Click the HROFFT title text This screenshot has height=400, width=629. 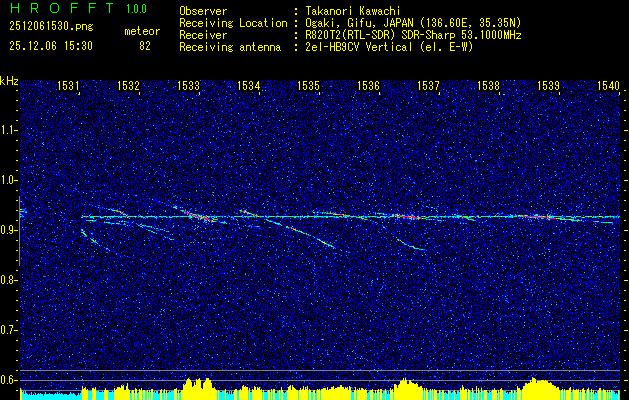[x=63, y=8]
